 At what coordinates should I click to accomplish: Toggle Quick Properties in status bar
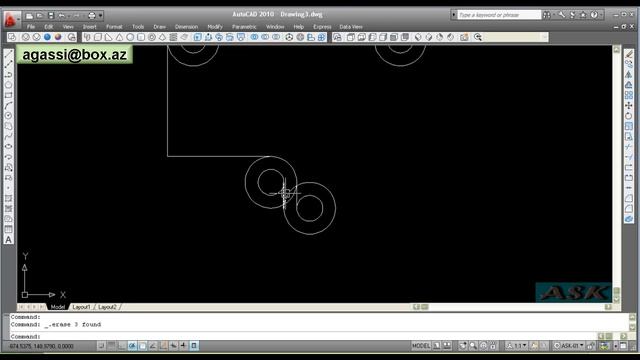[194, 346]
